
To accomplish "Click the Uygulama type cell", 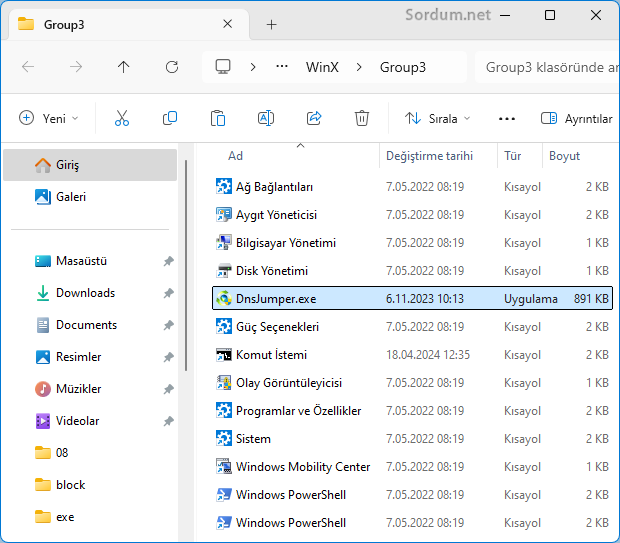I will [531, 299].
